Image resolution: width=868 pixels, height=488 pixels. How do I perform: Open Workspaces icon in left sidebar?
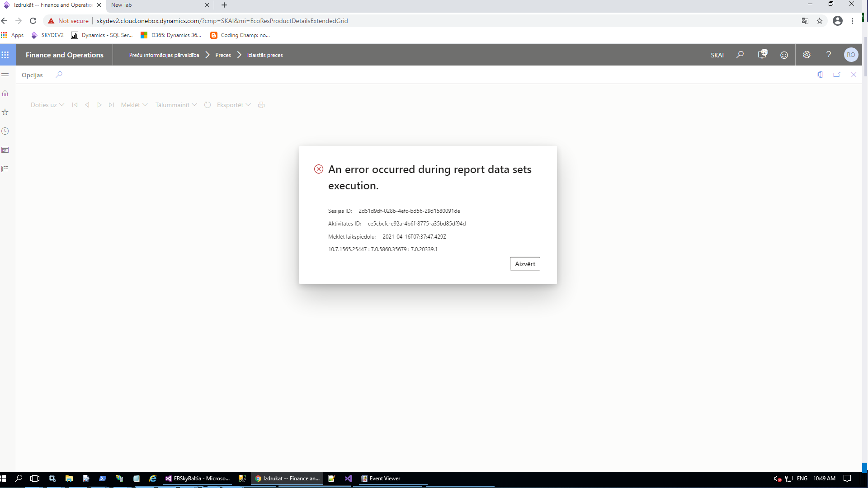tap(5, 150)
